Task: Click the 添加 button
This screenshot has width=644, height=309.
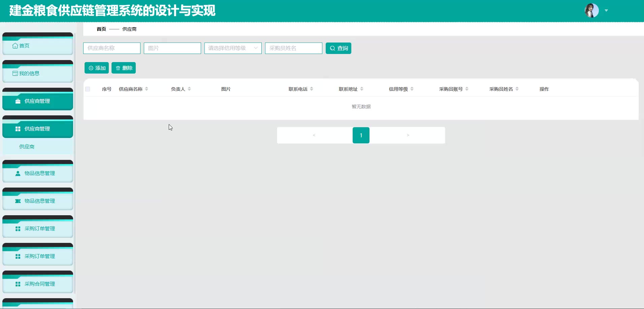Action: [97, 68]
